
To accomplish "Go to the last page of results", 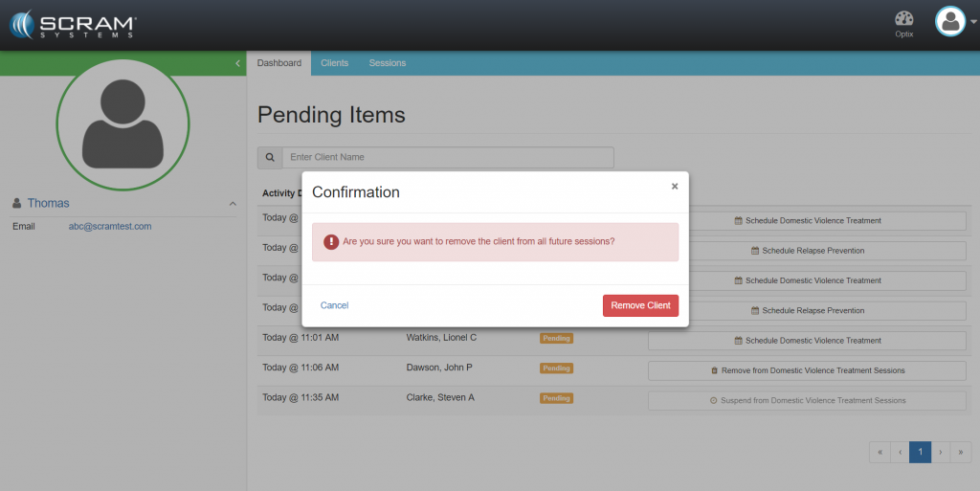I will tap(961, 452).
